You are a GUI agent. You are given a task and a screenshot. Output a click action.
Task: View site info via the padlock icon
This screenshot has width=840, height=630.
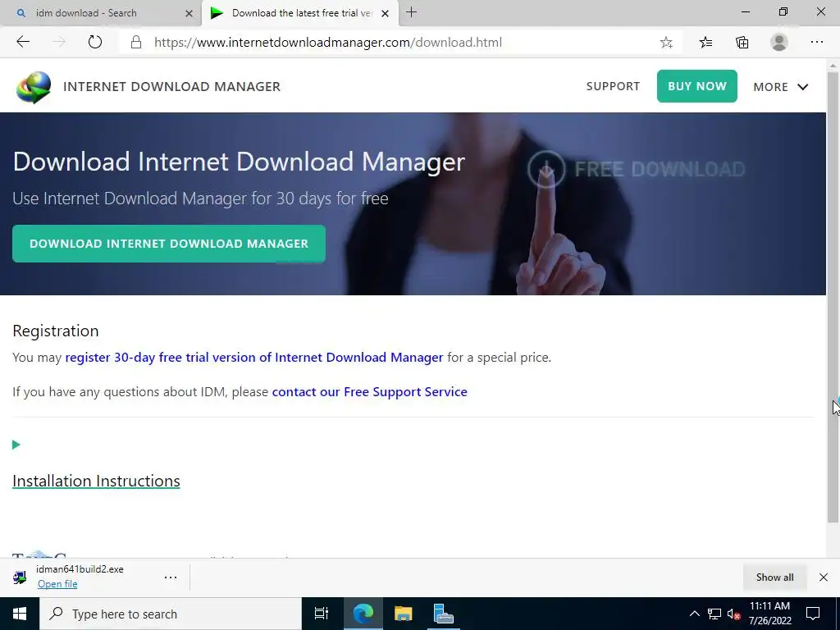tap(136, 43)
